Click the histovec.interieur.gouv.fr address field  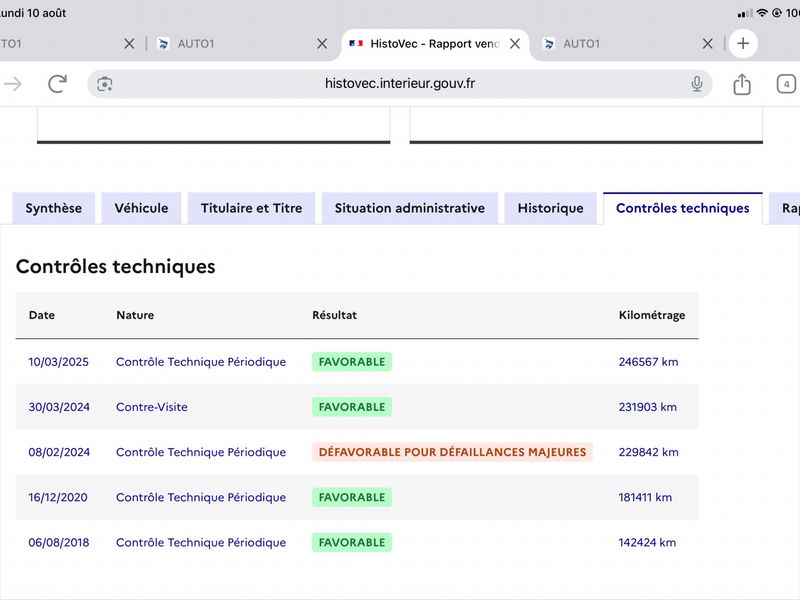click(x=399, y=84)
